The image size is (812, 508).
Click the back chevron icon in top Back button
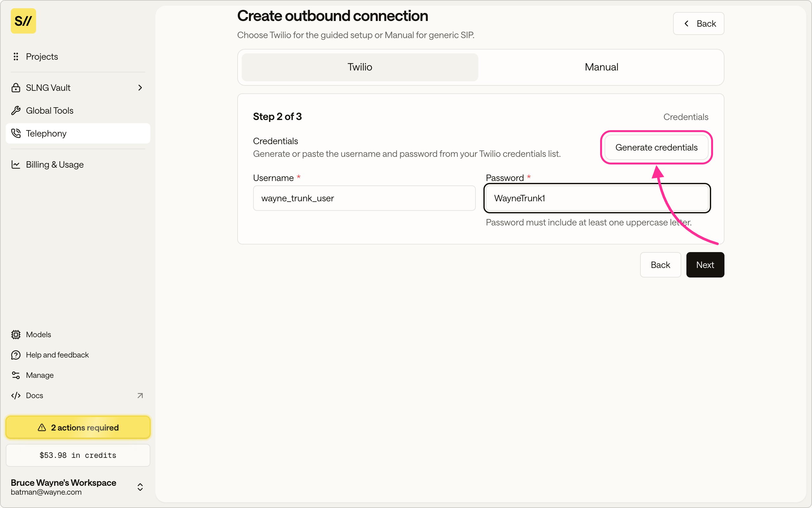(686, 23)
